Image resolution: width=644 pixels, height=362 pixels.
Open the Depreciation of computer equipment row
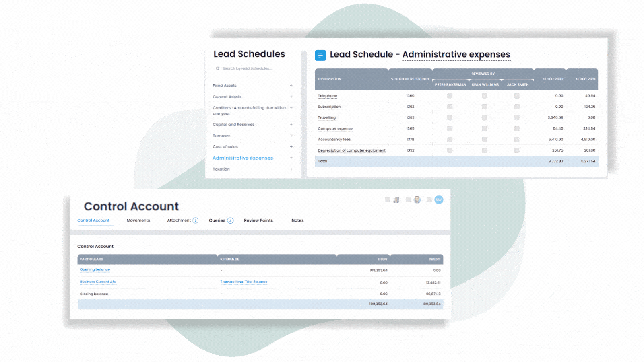click(x=351, y=150)
